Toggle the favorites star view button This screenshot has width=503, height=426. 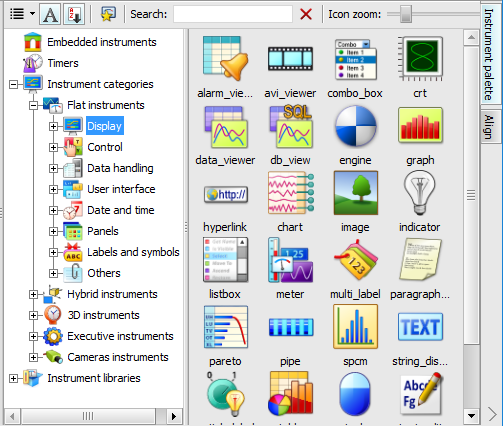[108, 14]
